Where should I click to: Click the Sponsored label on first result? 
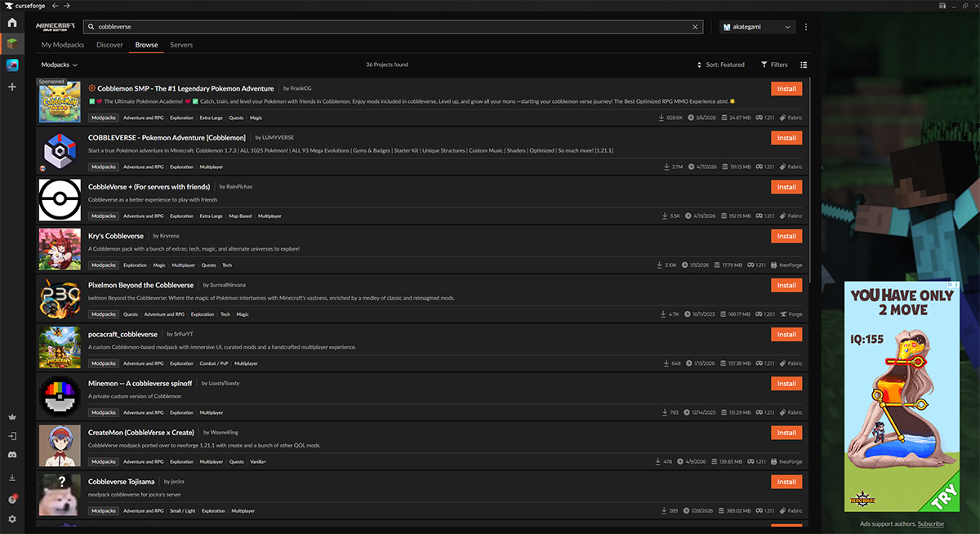51,82
